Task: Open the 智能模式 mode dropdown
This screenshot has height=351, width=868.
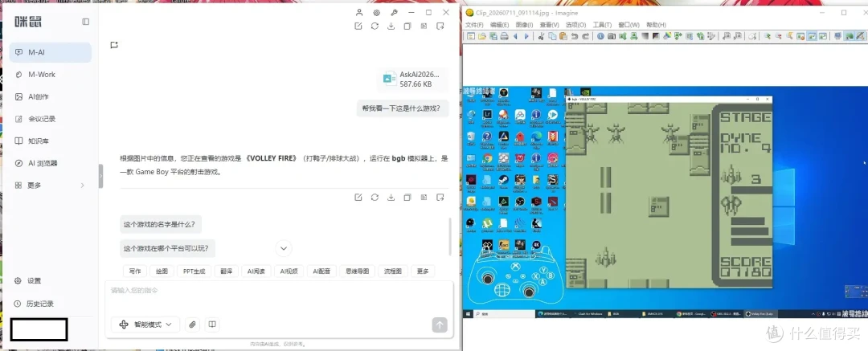Action: [x=145, y=324]
